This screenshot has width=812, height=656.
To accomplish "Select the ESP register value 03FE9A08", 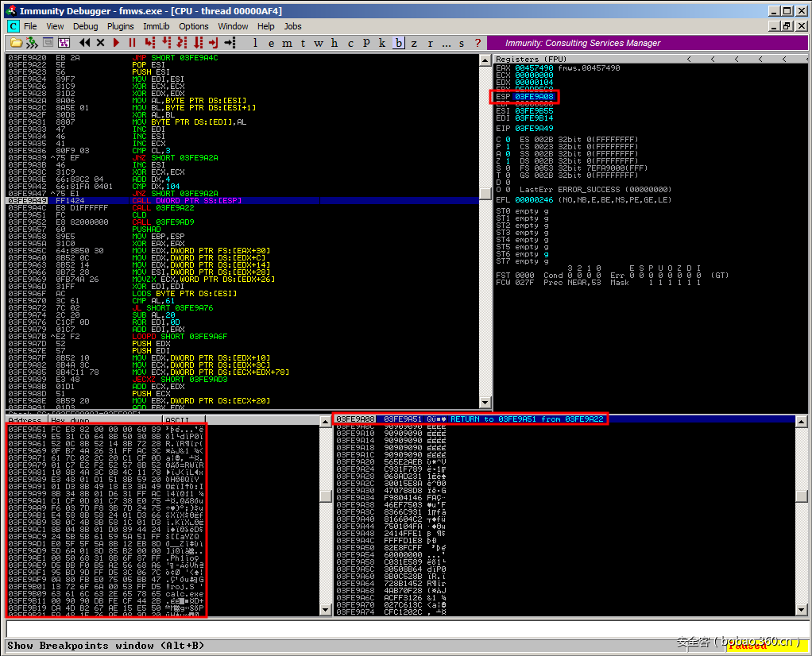I will [534, 97].
